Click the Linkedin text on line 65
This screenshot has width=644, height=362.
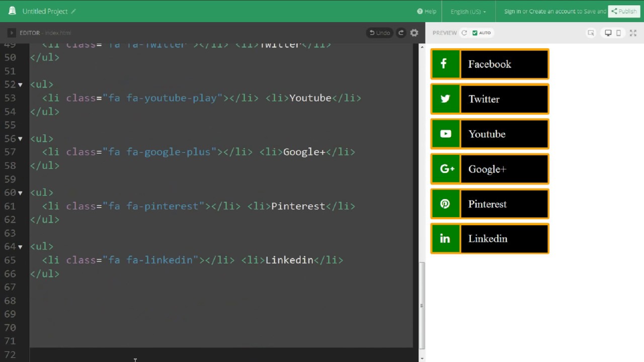click(289, 260)
